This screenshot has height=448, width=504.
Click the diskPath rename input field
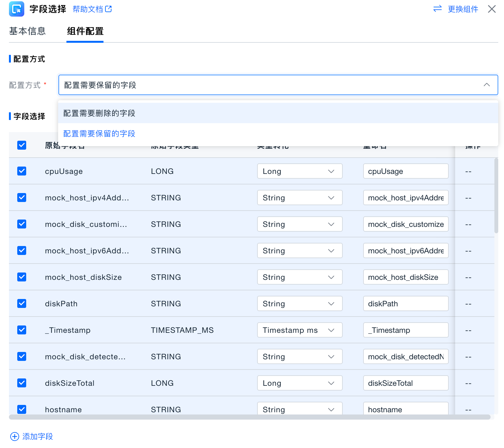[x=405, y=304]
